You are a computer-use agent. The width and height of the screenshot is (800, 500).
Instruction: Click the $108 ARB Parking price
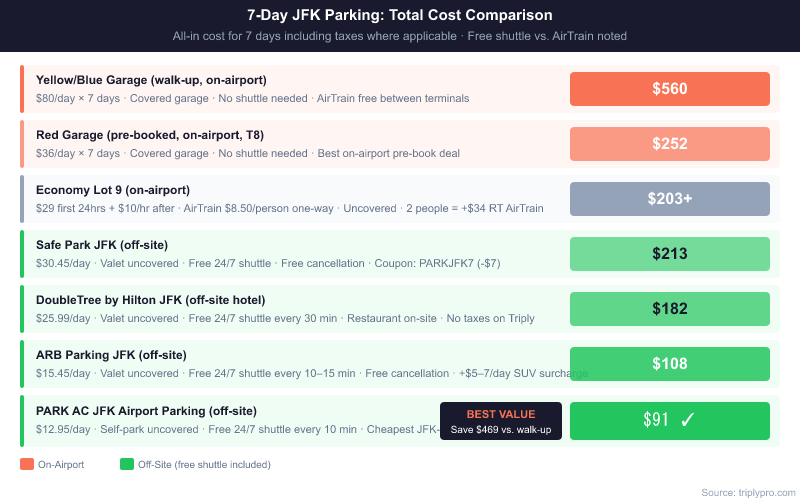[669, 364]
